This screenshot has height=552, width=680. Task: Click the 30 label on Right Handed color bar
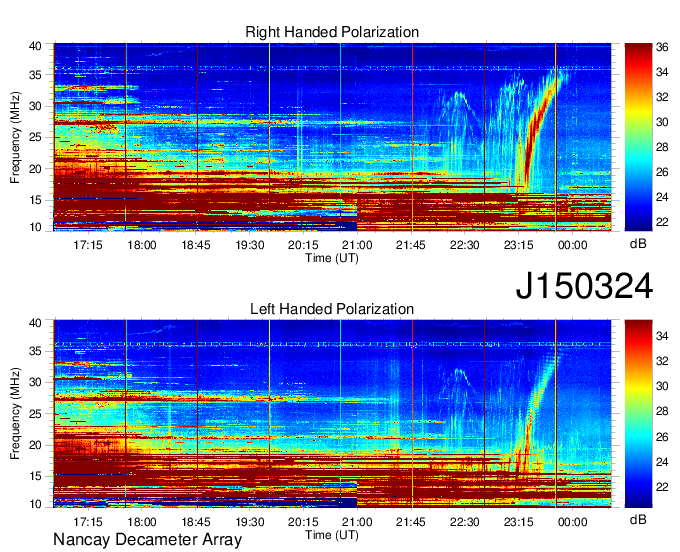[x=662, y=122]
